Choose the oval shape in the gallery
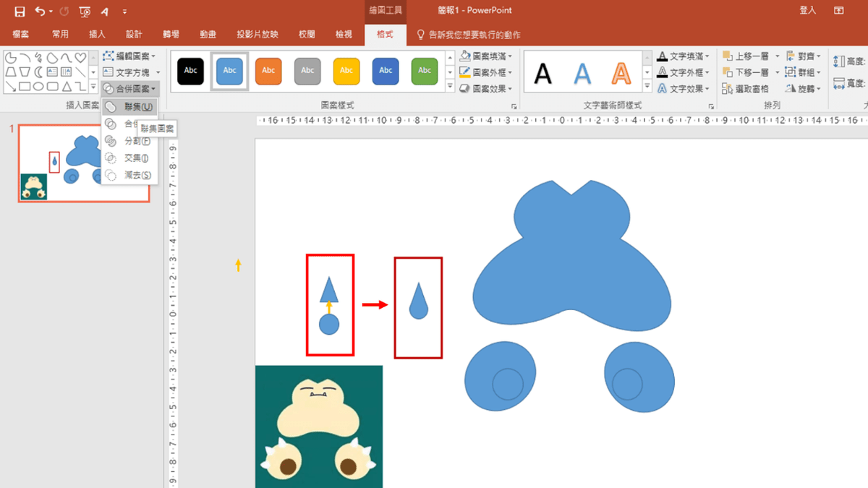Viewport: 868px width, 488px height. coord(39,87)
